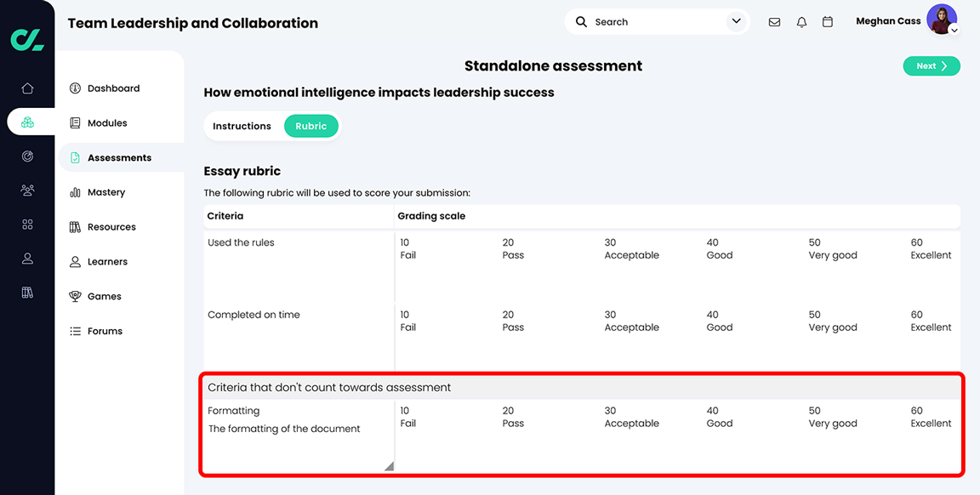Click the profile person icon in the sidebar
This screenshot has height=495, width=980.
27,258
